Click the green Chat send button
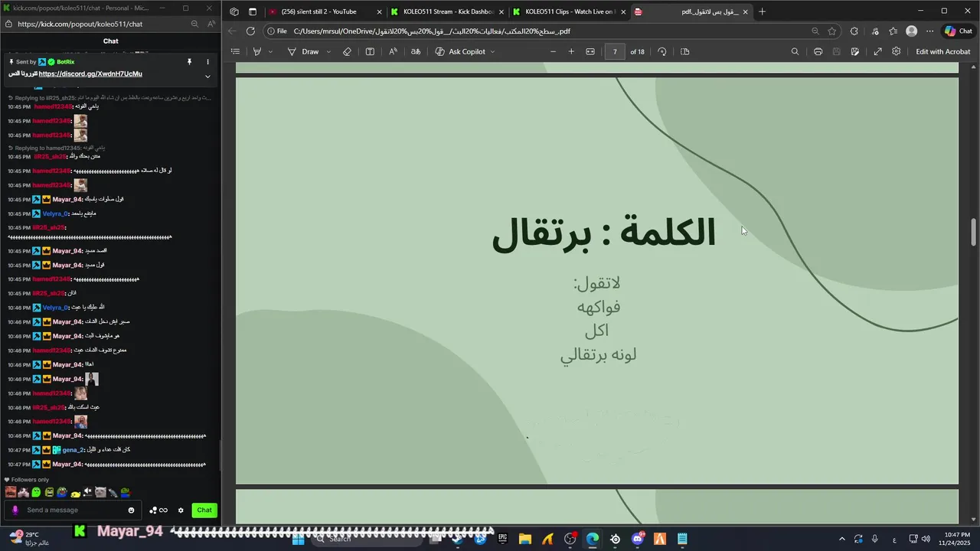This screenshot has height=551, width=980. click(204, 510)
